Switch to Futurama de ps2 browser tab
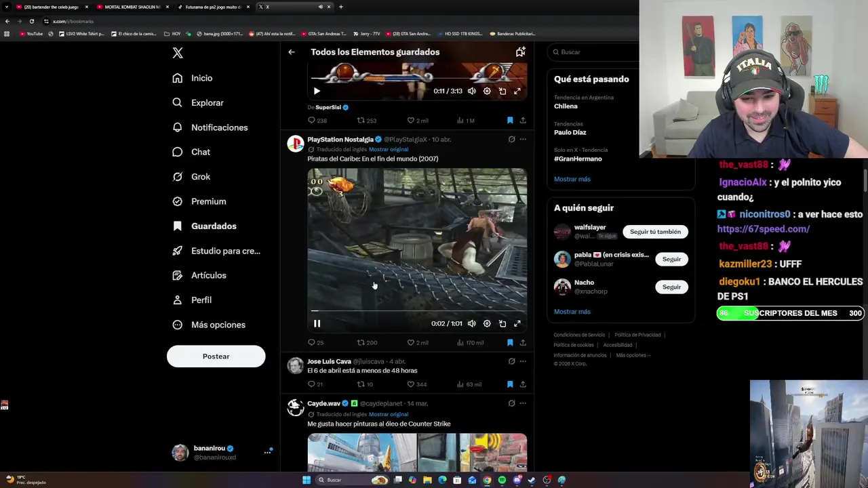The height and width of the screenshot is (488, 868). point(212,7)
